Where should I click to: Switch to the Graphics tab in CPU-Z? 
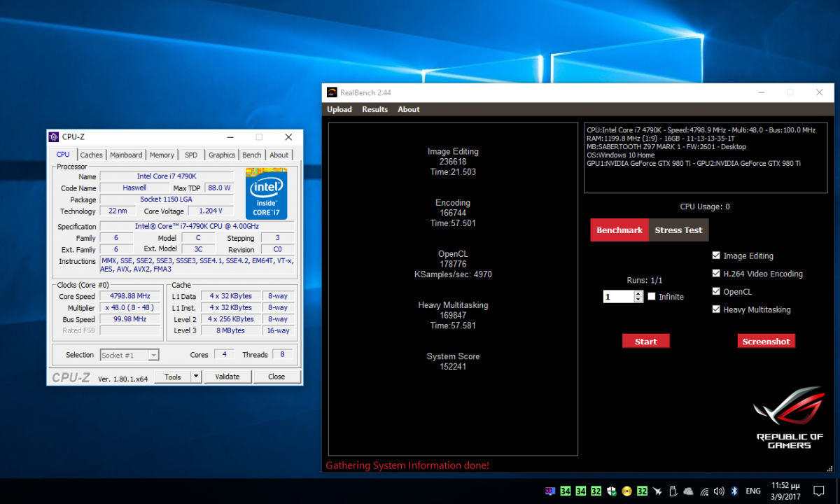click(x=222, y=155)
